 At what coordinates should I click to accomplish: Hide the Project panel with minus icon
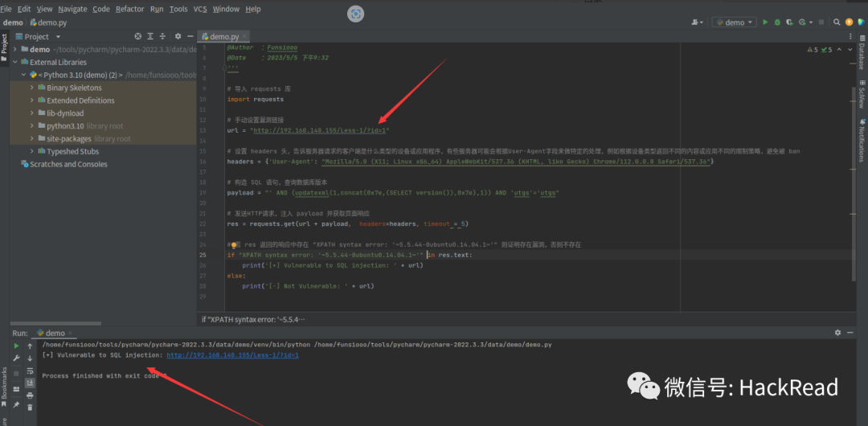[190, 36]
